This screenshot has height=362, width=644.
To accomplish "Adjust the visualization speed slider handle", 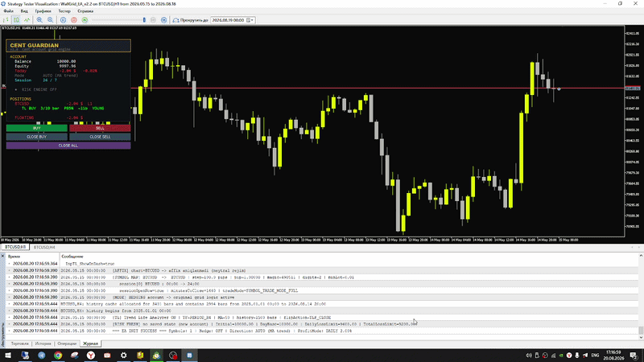I will (144, 19).
